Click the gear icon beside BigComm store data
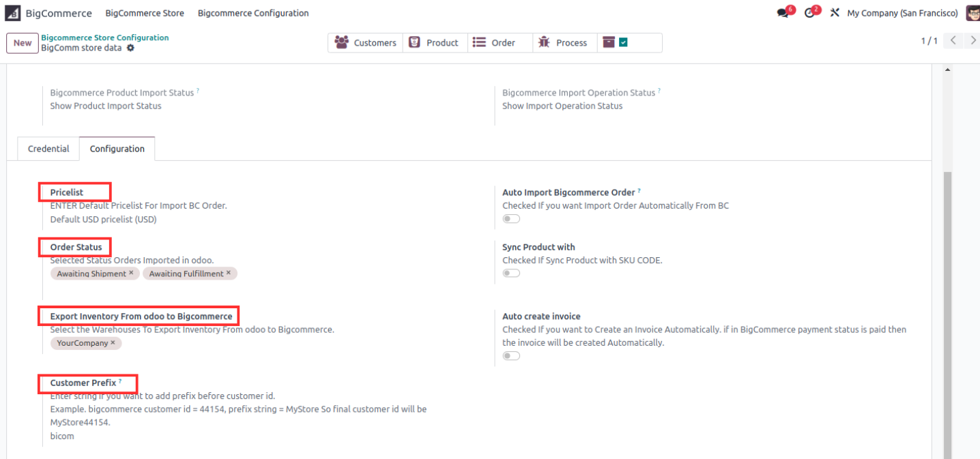Viewport: 980px width, 459px height. (x=130, y=48)
